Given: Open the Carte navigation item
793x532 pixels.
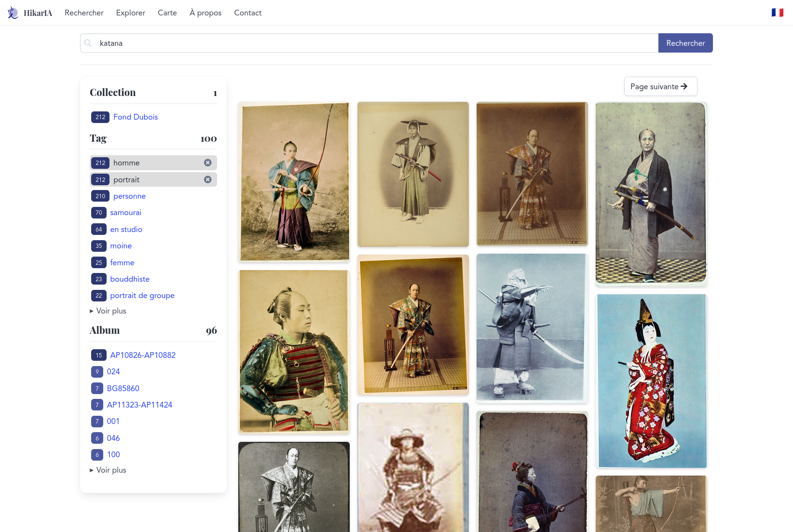Looking at the screenshot, I should [x=167, y=13].
